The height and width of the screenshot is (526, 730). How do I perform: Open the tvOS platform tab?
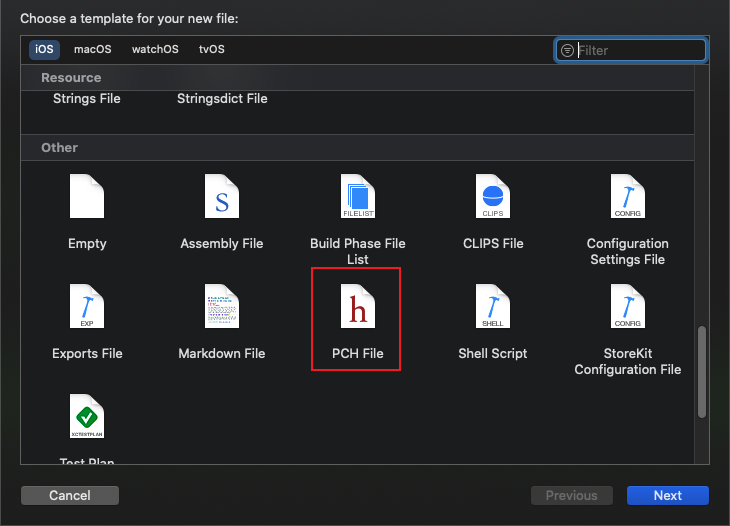212,49
